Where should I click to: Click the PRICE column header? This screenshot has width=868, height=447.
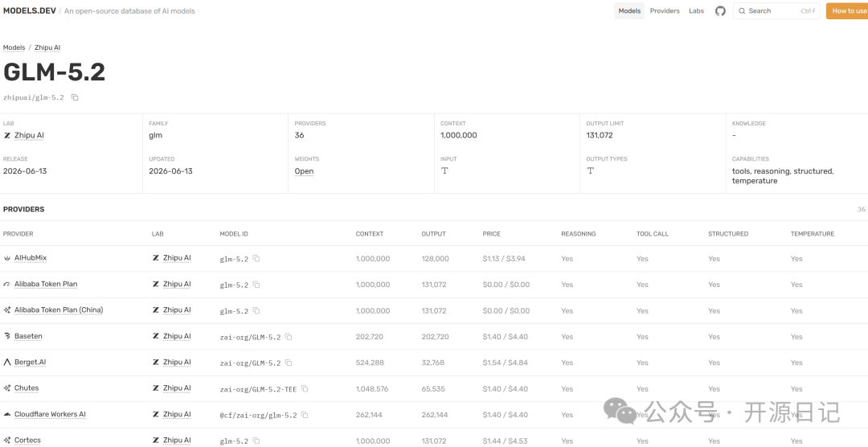pos(491,234)
